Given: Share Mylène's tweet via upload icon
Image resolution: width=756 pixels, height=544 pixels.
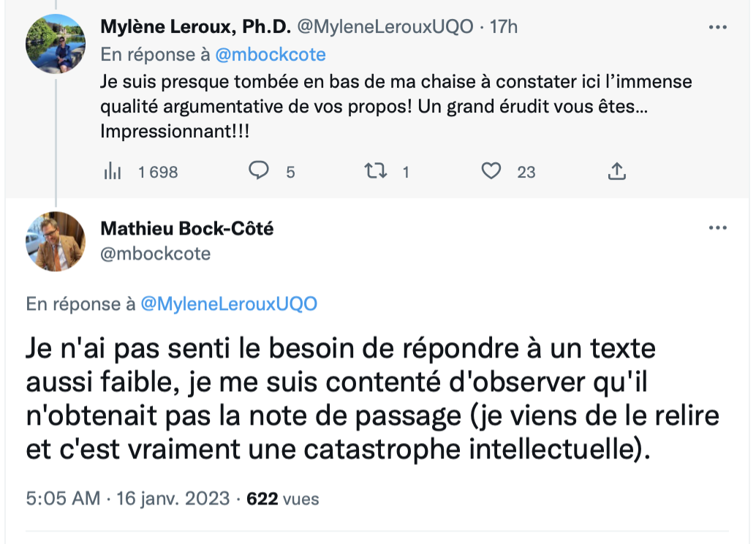Looking at the screenshot, I should 616,171.
